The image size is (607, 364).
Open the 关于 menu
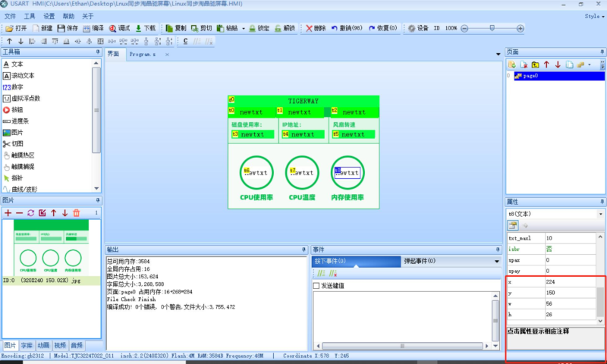tap(88, 16)
